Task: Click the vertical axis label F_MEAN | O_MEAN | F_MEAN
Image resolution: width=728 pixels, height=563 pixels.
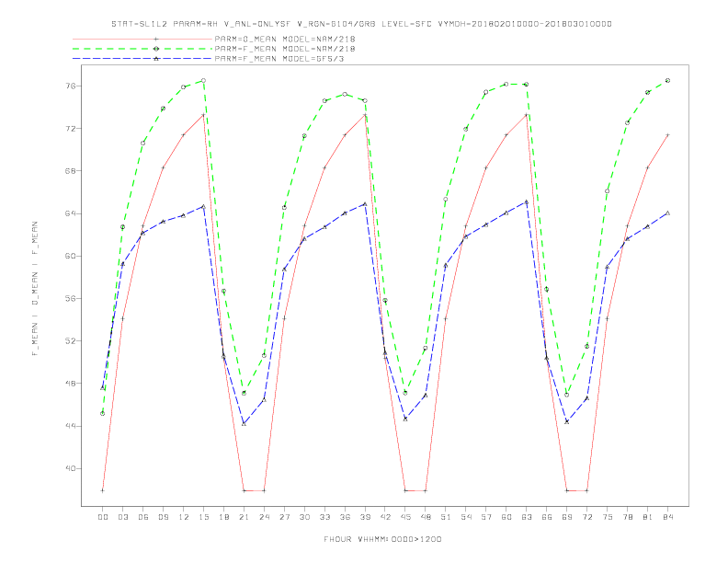Action: pyautogui.click(x=35, y=289)
